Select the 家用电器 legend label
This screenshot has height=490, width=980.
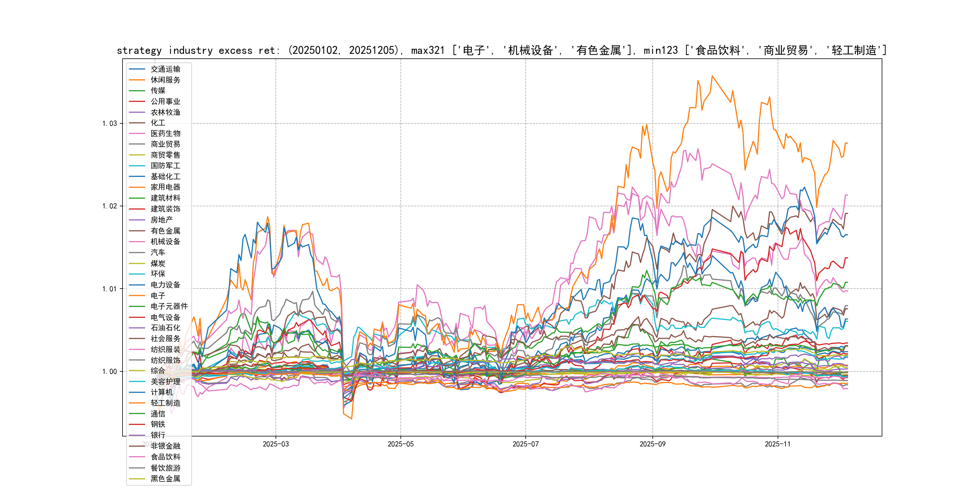tap(165, 187)
